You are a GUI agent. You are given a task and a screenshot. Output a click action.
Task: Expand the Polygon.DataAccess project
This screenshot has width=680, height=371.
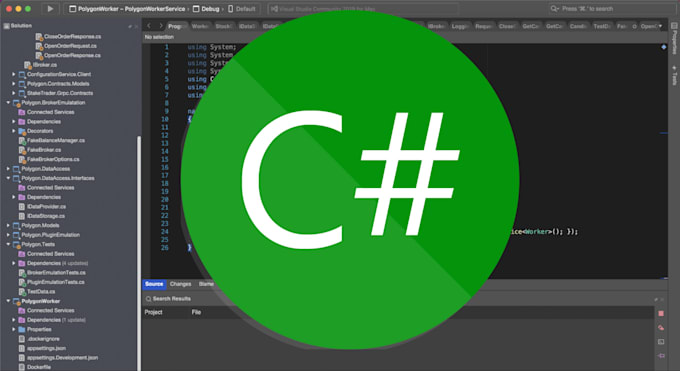tap(8, 169)
